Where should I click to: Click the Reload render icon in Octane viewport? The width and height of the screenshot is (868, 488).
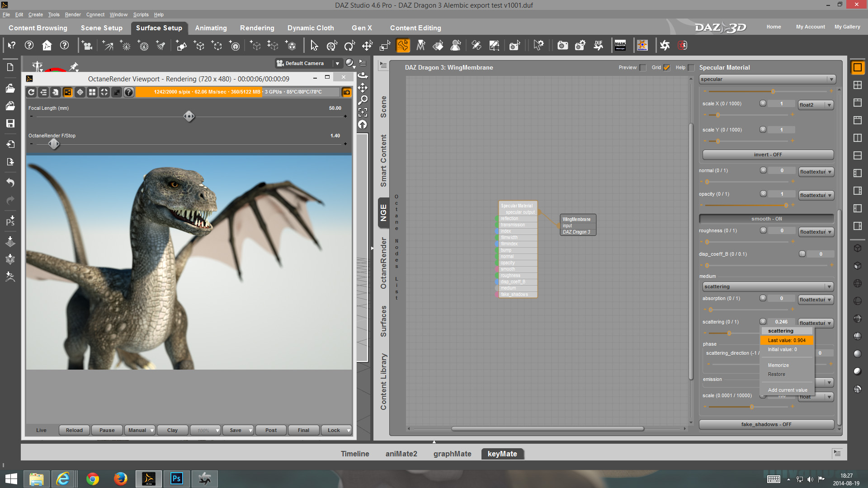pos(31,92)
